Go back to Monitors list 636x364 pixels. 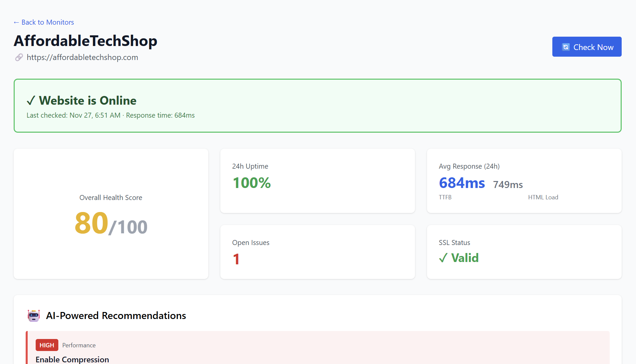click(x=44, y=22)
